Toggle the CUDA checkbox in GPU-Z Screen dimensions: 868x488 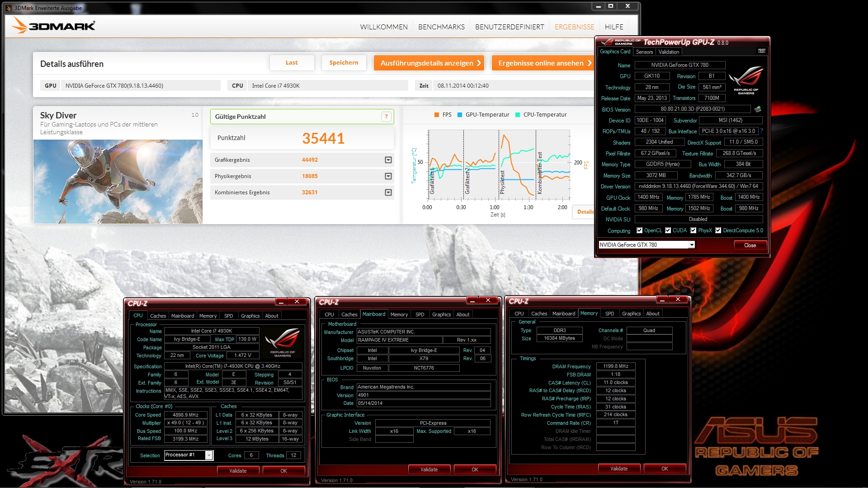click(x=668, y=230)
